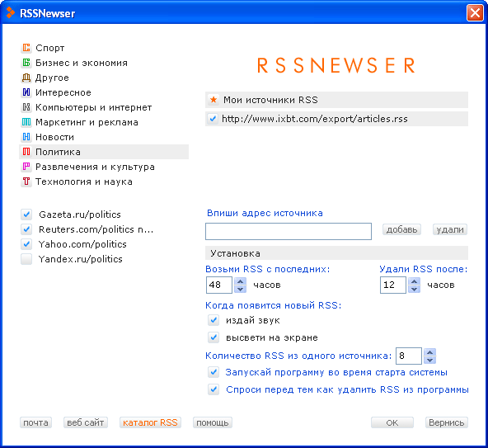Click the orange star Мои источники icon
Screen dimensions: 488x448
tap(213, 100)
